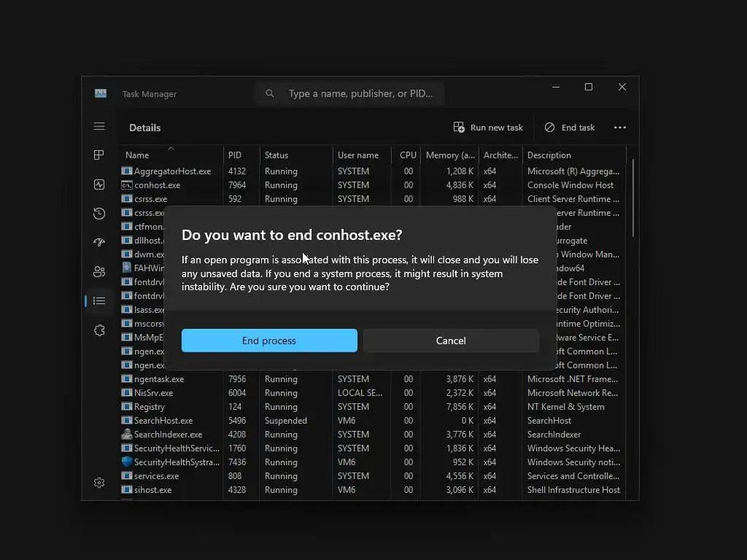Open the hamburger navigation menu
Screen dimensions: 747x560
pyautogui.click(x=99, y=126)
